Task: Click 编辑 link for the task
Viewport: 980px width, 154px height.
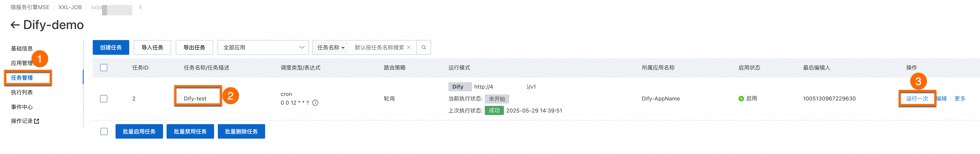Action: [942, 99]
